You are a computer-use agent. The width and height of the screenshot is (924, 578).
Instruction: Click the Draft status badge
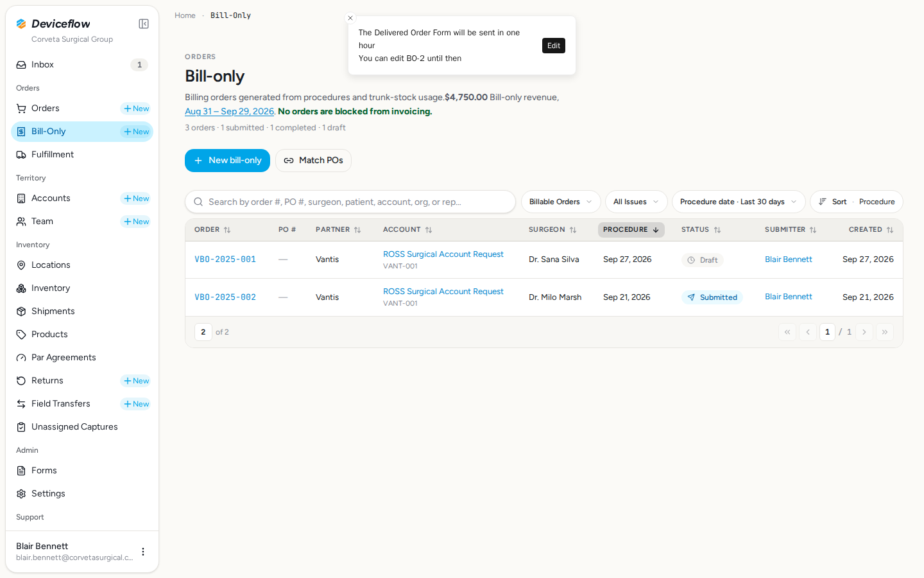(x=703, y=260)
